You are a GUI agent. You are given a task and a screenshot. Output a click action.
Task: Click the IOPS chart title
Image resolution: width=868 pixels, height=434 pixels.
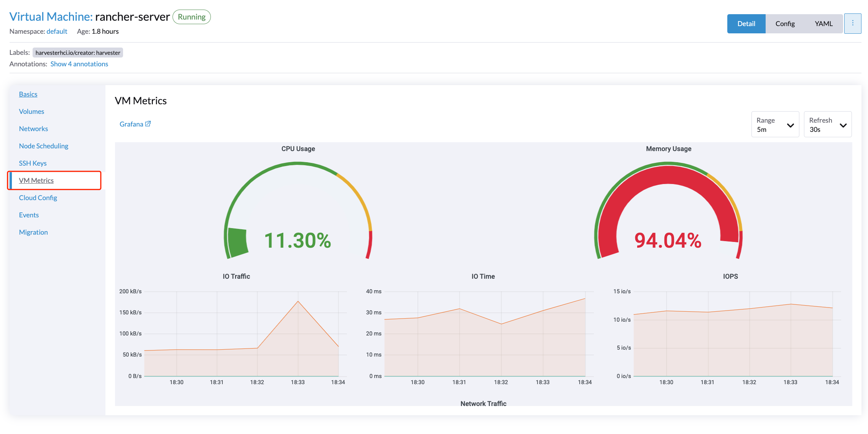[730, 276]
